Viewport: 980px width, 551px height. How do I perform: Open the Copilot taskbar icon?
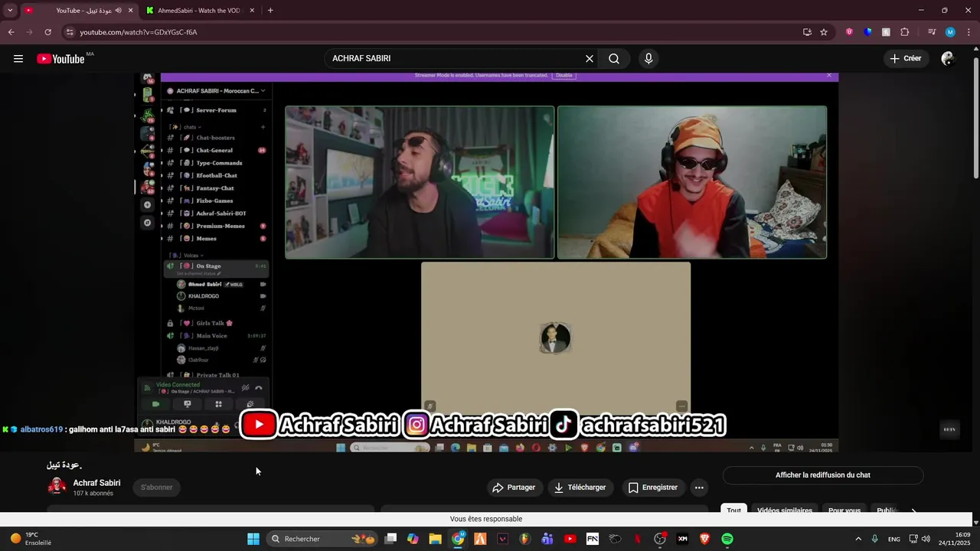click(x=413, y=539)
